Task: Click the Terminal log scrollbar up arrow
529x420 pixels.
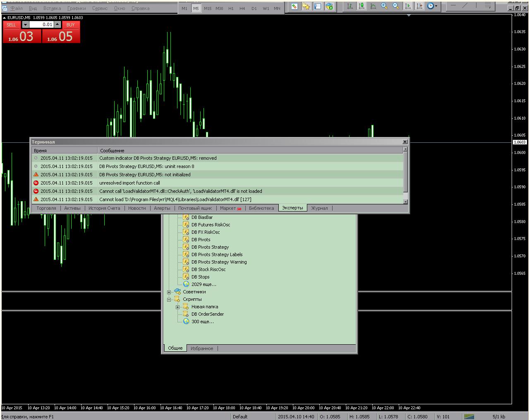Action: 405,149
